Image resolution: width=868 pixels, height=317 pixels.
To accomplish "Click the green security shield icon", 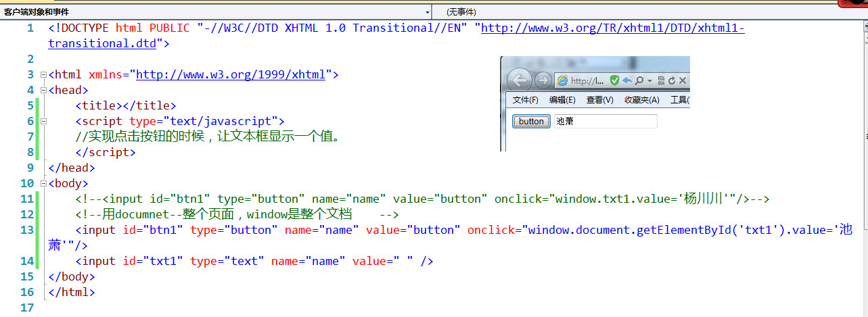I will coord(614,80).
